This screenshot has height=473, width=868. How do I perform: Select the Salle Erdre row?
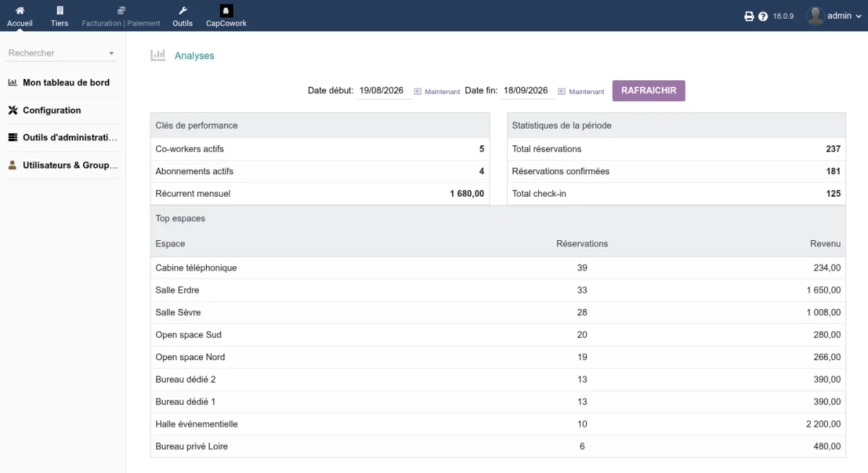(498, 290)
